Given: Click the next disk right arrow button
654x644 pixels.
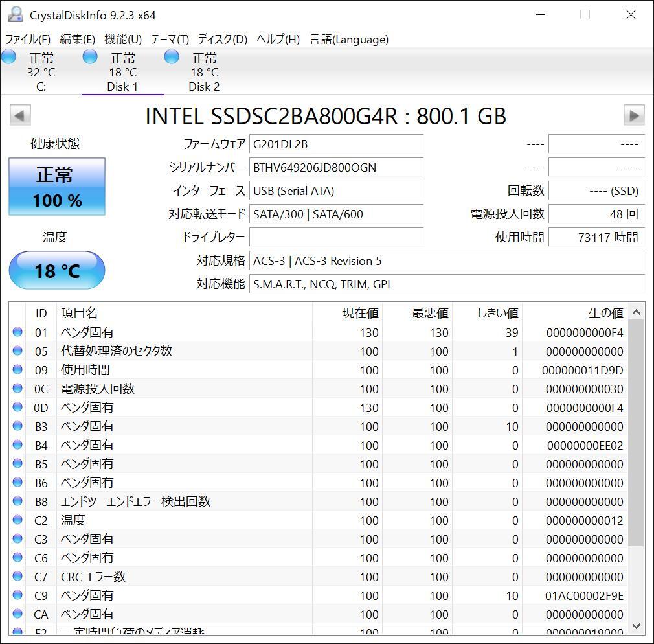Looking at the screenshot, I should point(633,116).
